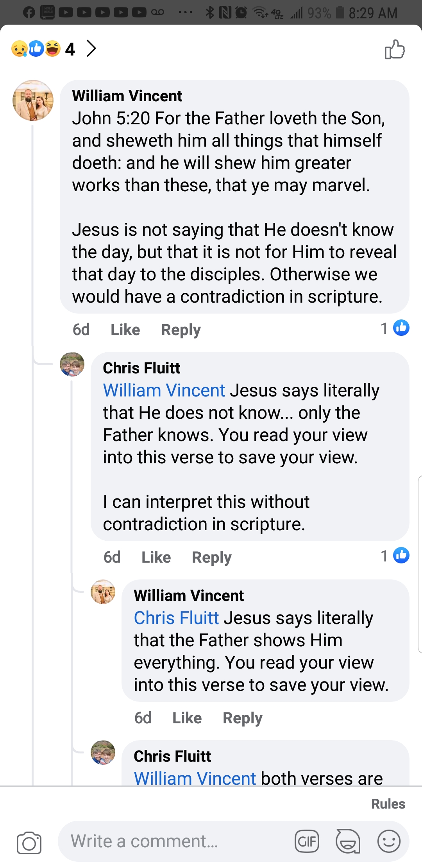Open the group Rules link

pyautogui.click(x=388, y=804)
